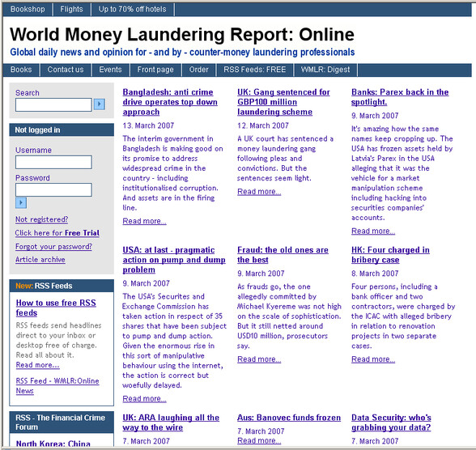
Task: Click the World Money Laundering Report title
Action: (182, 34)
